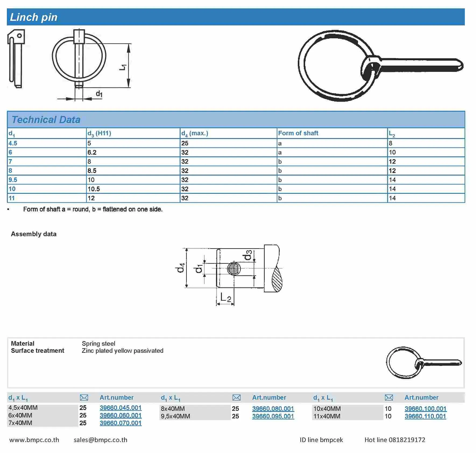Click the "Assembly data" heading

(34, 234)
